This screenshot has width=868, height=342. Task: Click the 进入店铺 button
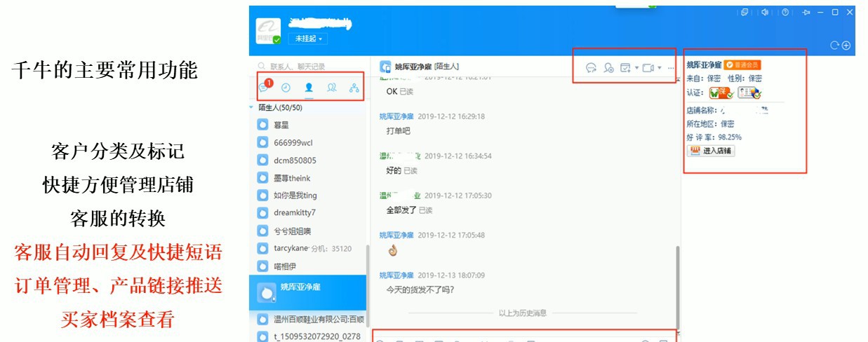tap(711, 151)
